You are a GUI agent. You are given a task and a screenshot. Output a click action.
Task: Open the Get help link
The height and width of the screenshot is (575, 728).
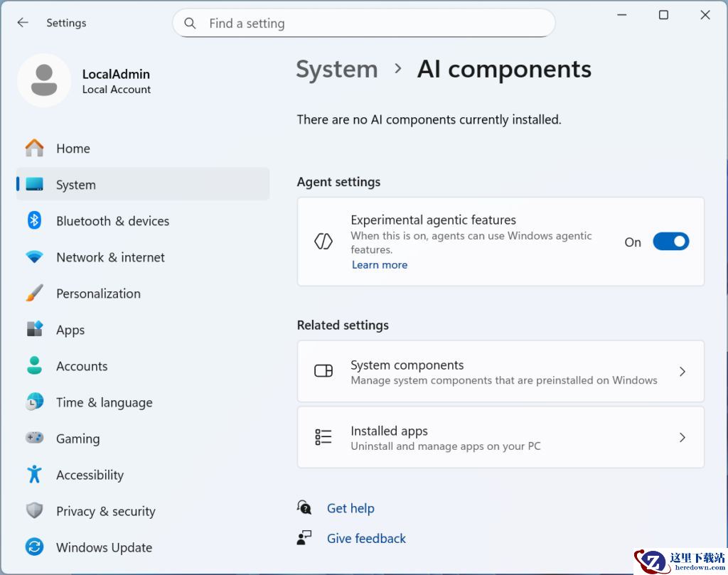tap(350, 508)
